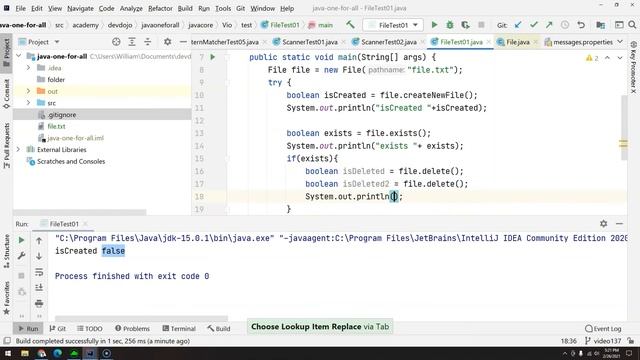Commit changes with Git checkmark icon
The image size is (640, 360).
pyautogui.click(x=533, y=25)
